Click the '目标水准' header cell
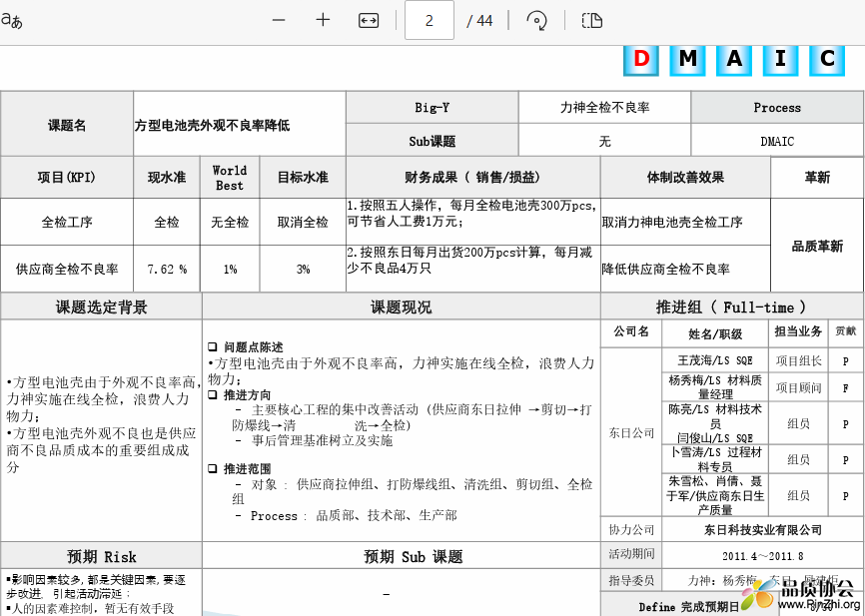The height and width of the screenshot is (616, 865). (303, 178)
